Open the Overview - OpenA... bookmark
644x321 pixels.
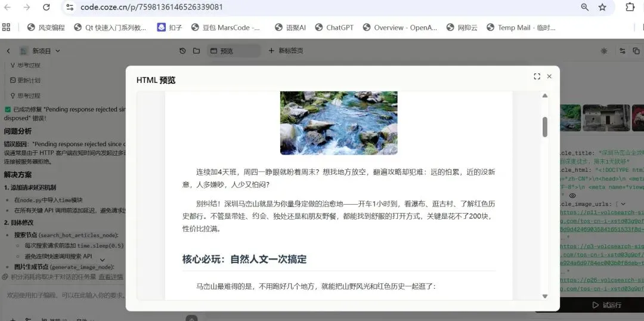coord(400,27)
